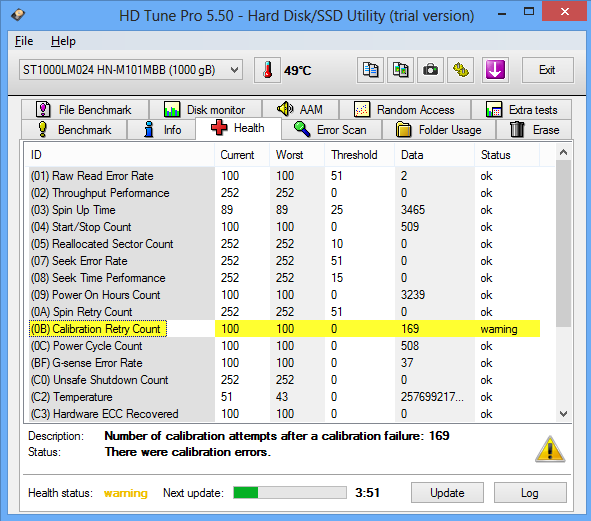591x521 pixels.
Task: Click the 49°C temperature reading
Action: click(297, 70)
